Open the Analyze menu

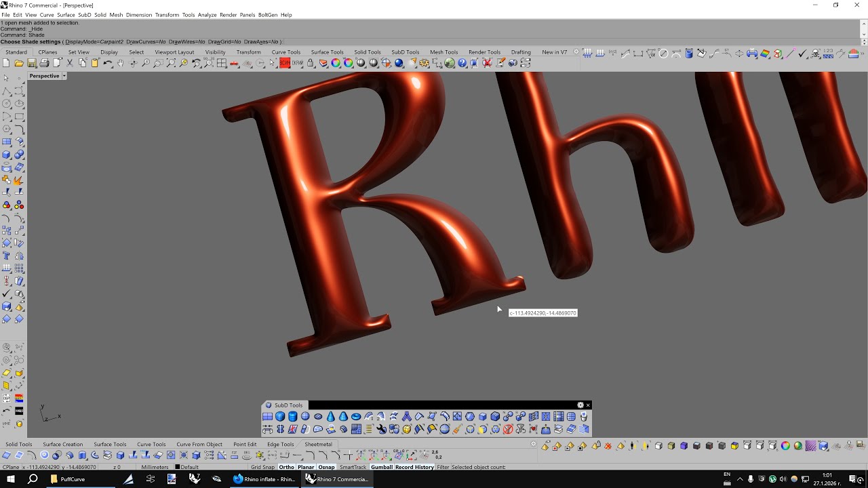tap(207, 14)
